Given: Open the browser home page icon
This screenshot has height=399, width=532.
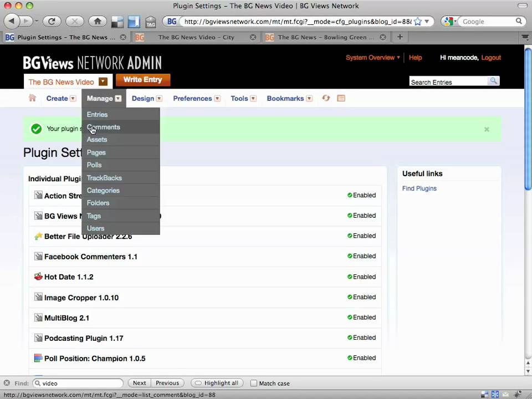Looking at the screenshot, I should [x=98, y=22].
